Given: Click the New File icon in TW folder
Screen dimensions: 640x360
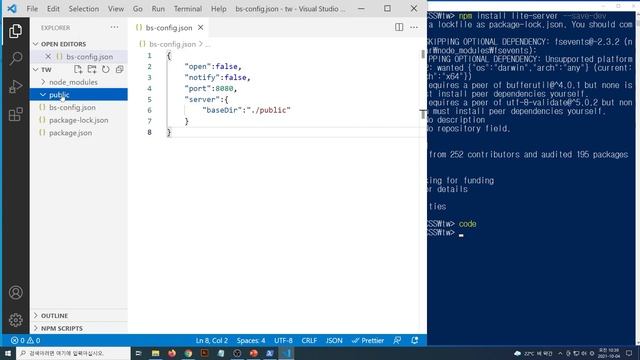Looking at the screenshot, I should (78, 69).
